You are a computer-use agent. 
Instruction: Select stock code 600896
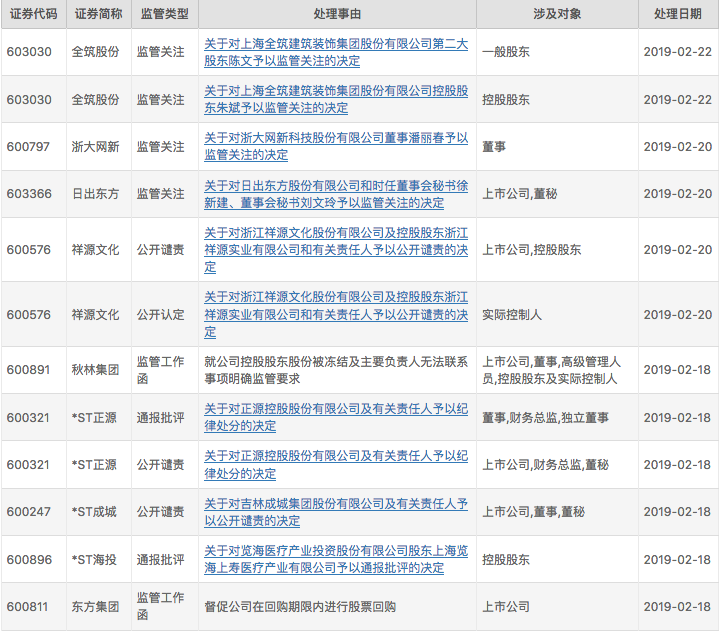29,559
